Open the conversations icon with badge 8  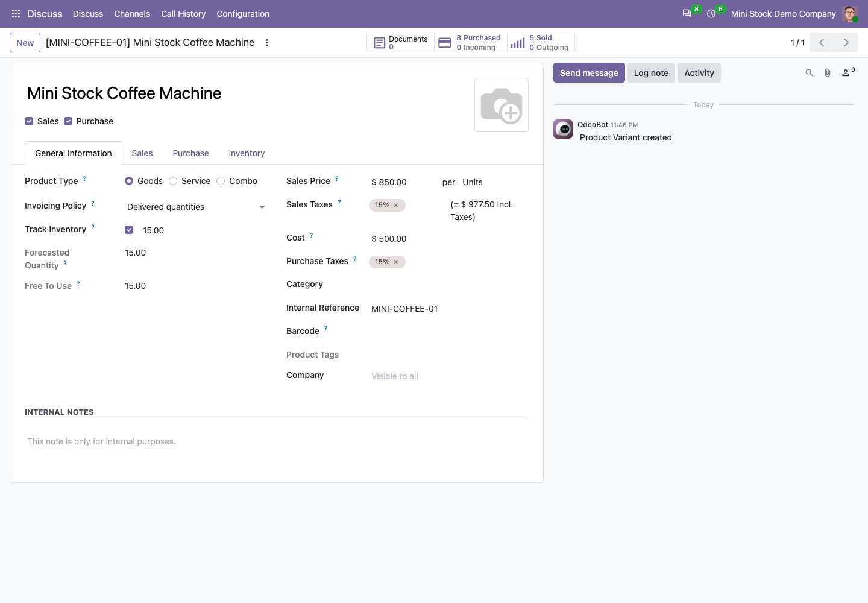point(687,14)
